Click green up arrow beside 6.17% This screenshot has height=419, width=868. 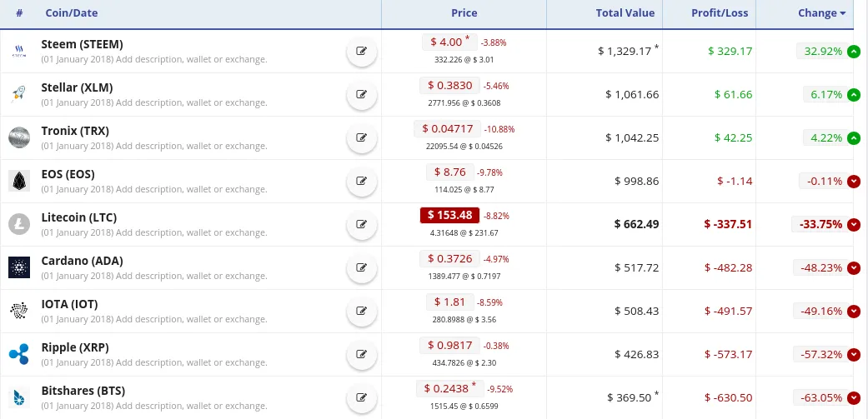(x=854, y=94)
